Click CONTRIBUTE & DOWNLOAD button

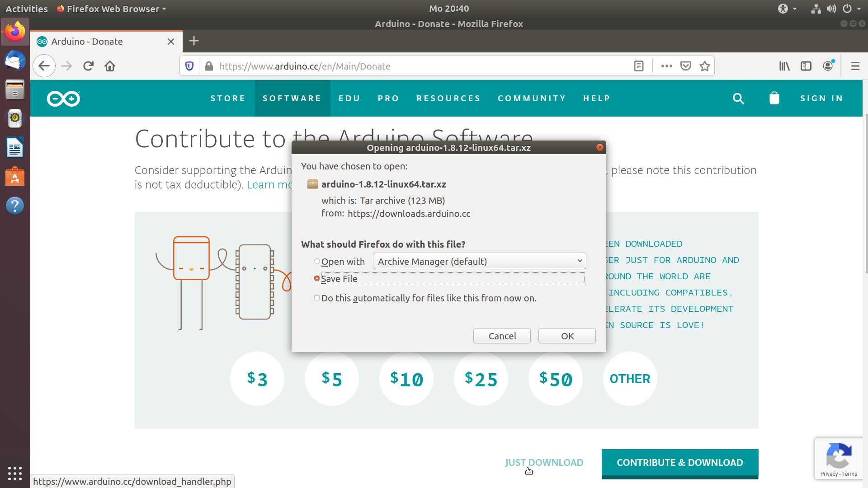680,463
